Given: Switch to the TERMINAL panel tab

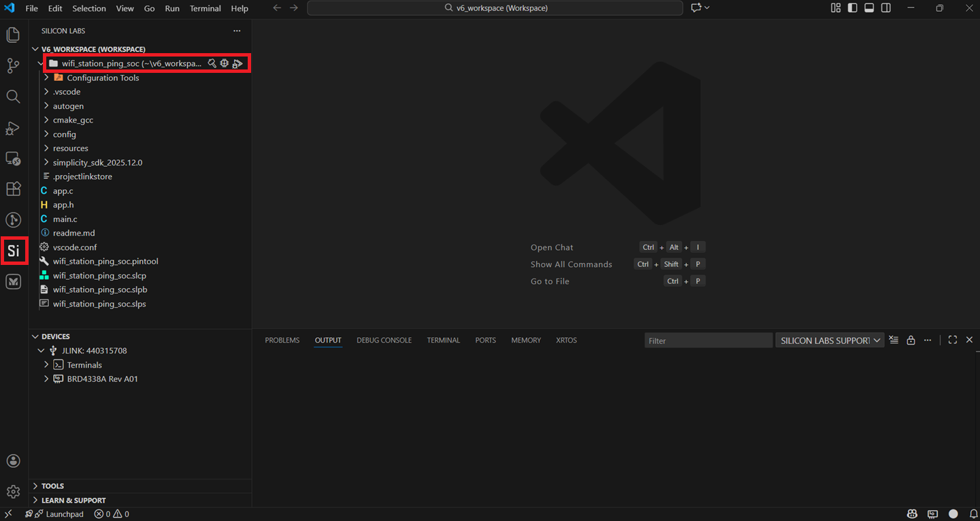Looking at the screenshot, I should (443, 339).
